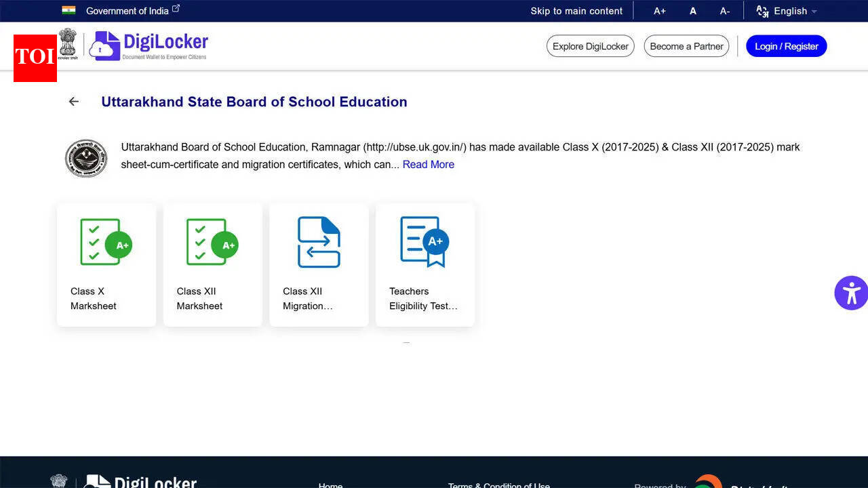Image resolution: width=868 pixels, height=488 pixels.
Task: Click the back arrow beside board title
Action: pos(73,101)
